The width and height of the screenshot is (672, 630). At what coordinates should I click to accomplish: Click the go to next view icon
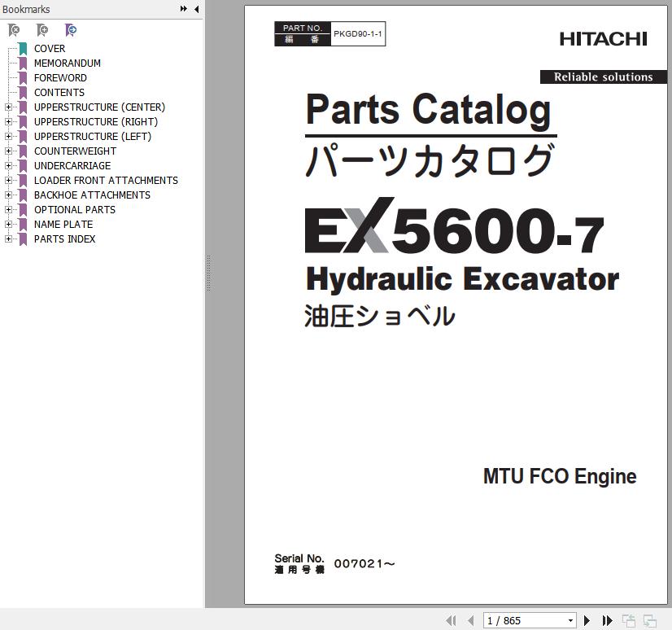click(x=650, y=620)
